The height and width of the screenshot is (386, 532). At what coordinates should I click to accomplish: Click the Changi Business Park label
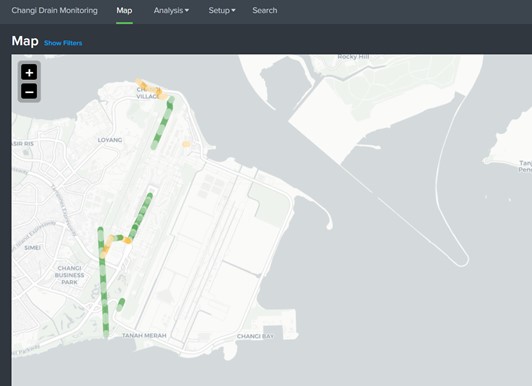click(x=69, y=275)
